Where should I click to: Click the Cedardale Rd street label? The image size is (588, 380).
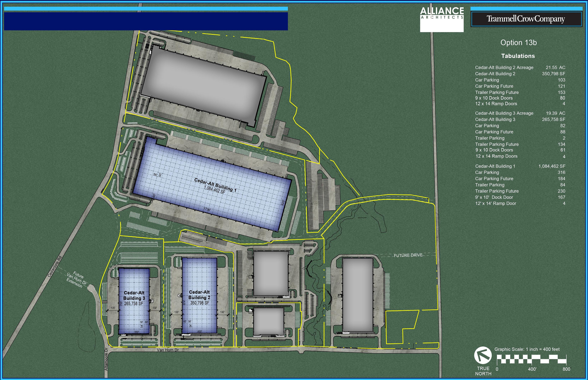click(x=54, y=266)
